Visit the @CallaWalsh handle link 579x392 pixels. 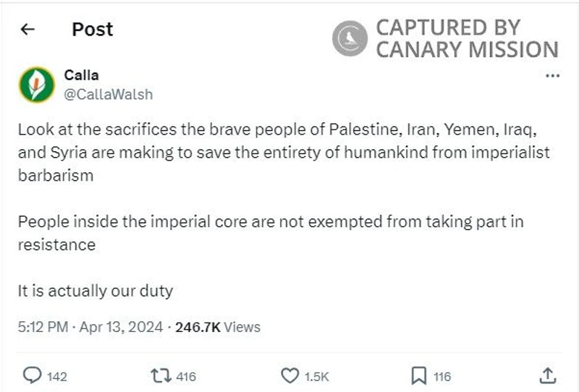(109, 94)
